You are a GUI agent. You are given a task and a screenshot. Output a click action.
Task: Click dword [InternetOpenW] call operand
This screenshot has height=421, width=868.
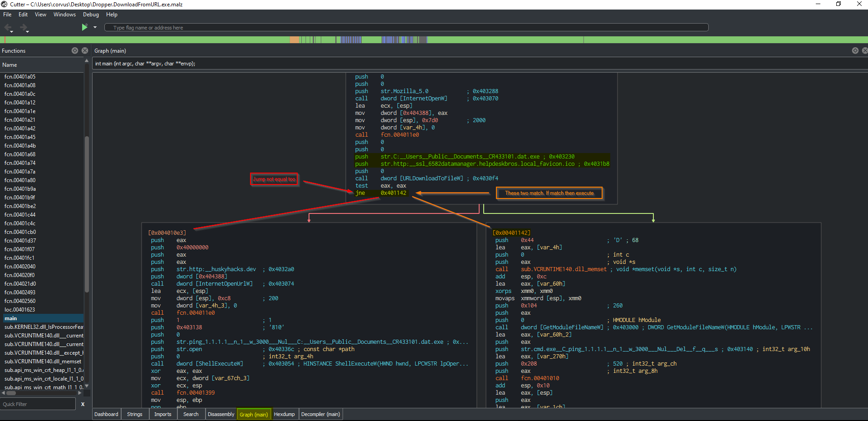point(414,99)
